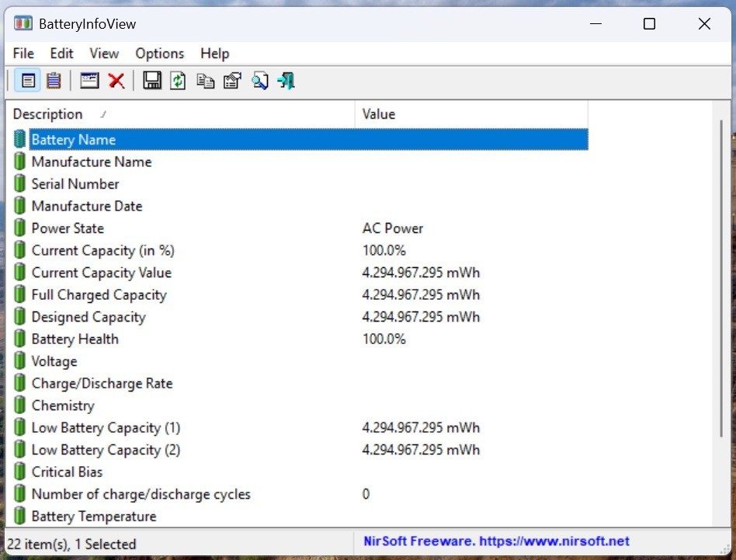
Task: Click the BatteryInfoView title bar app icon
Action: (x=23, y=23)
